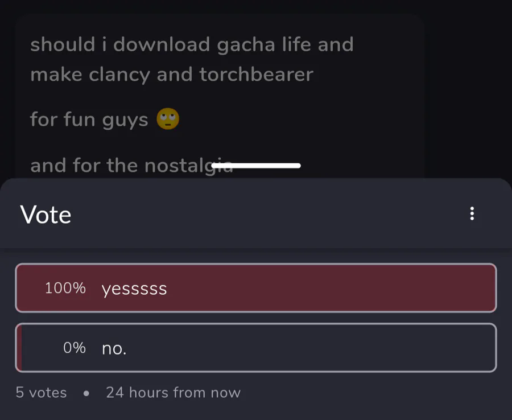Tap the bottom sheet drag handle
512x420 pixels.
(256, 166)
